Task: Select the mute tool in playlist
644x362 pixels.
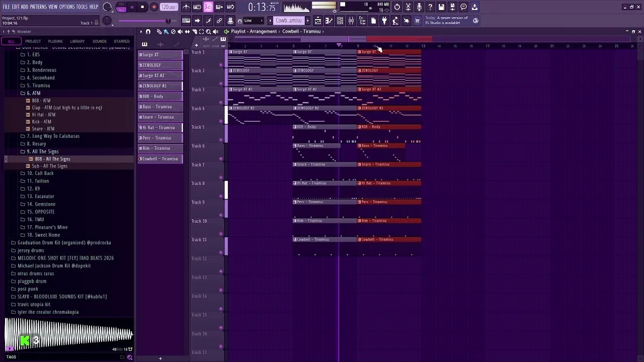Action: (180, 32)
